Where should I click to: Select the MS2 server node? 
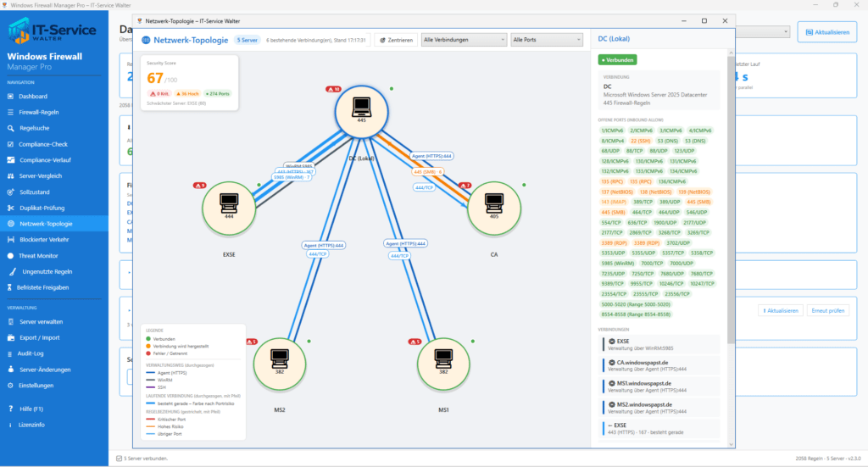pos(280,364)
